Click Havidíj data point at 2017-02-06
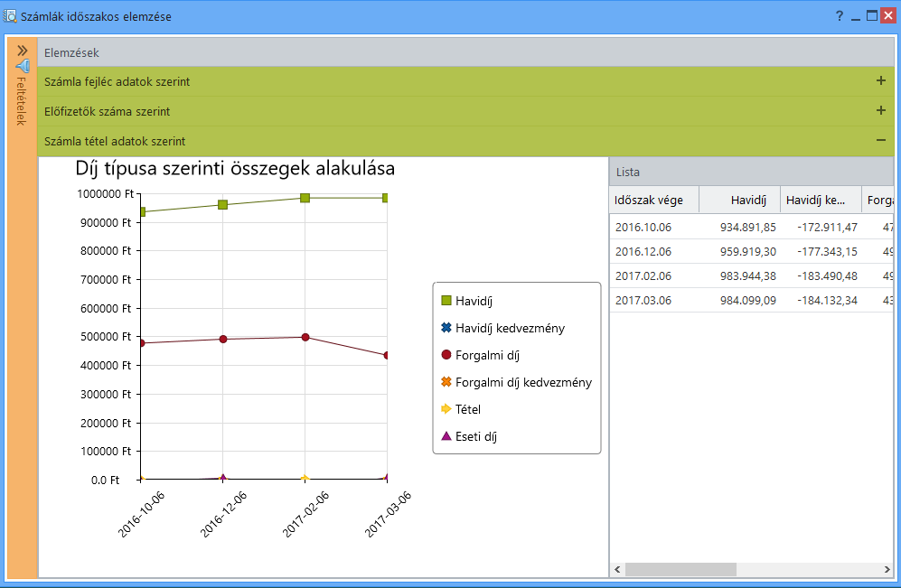The image size is (901, 588). 305,198
